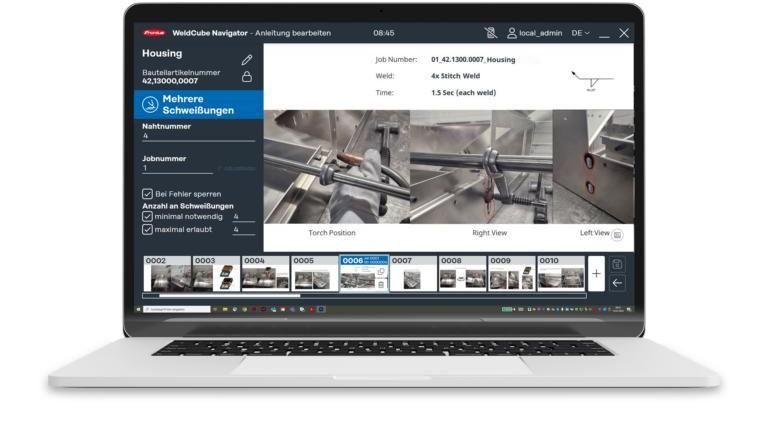This screenshot has height=432, width=768.
Task: Select step thumbnail 0010
Action: click(561, 273)
